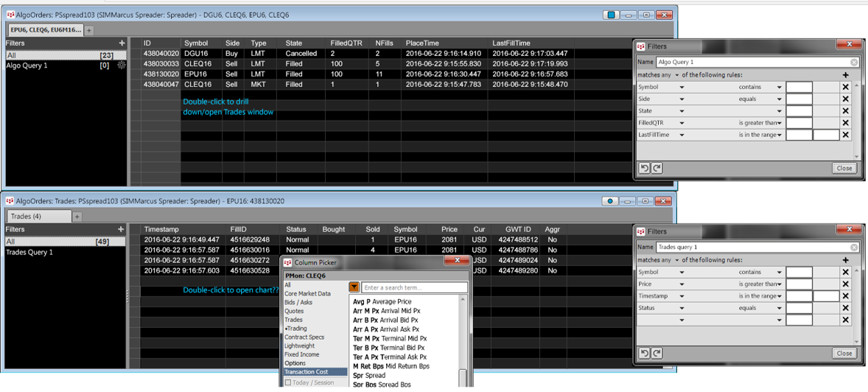Focus the 'Enter a search term' field
The height and width of the screenshot is (392, 868).
click(414, 287)
